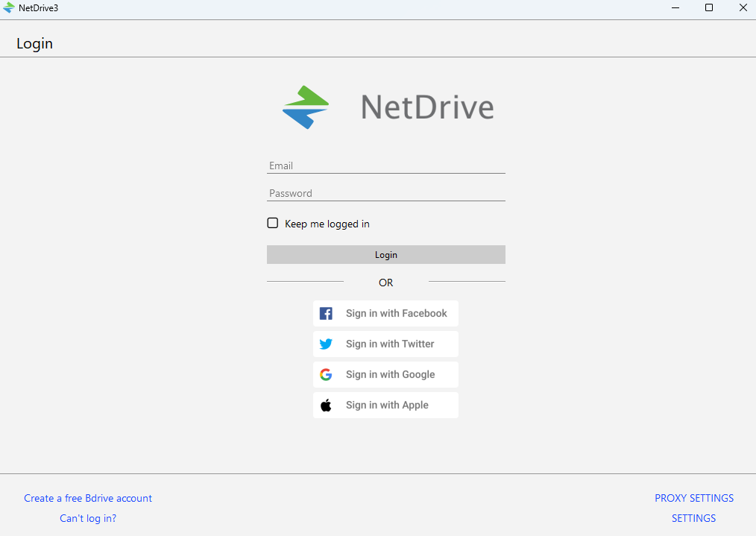Image resolution: width=756 pixels, height=536 pixels.
Task: Click the Apple logo icon
Action: pyautogui.click(x=326, y=406)
